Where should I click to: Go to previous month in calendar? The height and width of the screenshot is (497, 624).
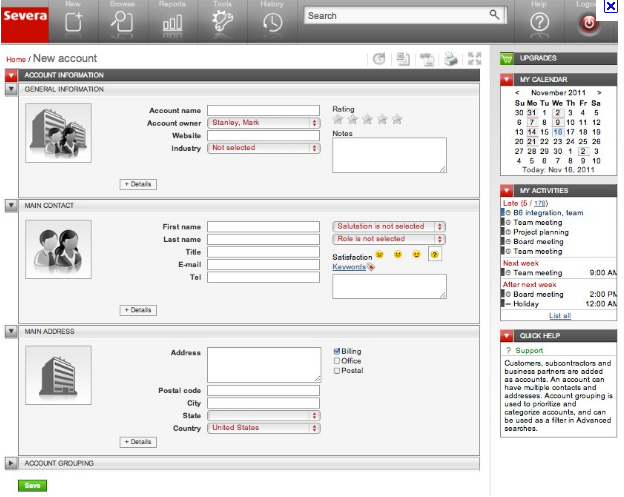(517, 92)
